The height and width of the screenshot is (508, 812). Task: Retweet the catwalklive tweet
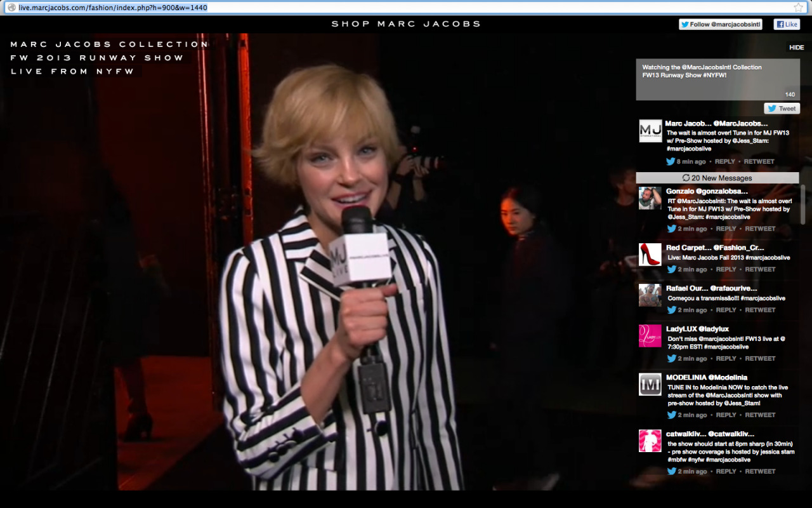[x=760, y=471]
